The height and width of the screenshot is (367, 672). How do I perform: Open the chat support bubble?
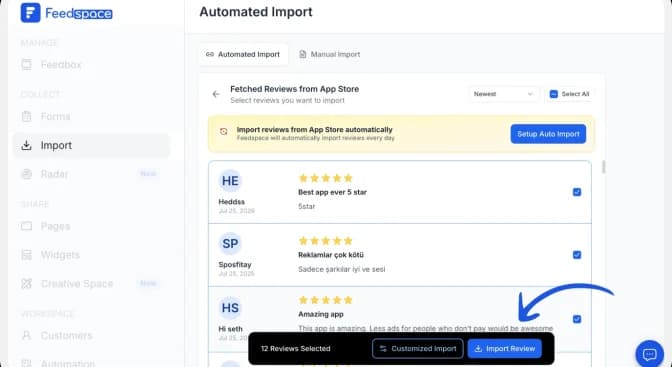click(650, 354)
